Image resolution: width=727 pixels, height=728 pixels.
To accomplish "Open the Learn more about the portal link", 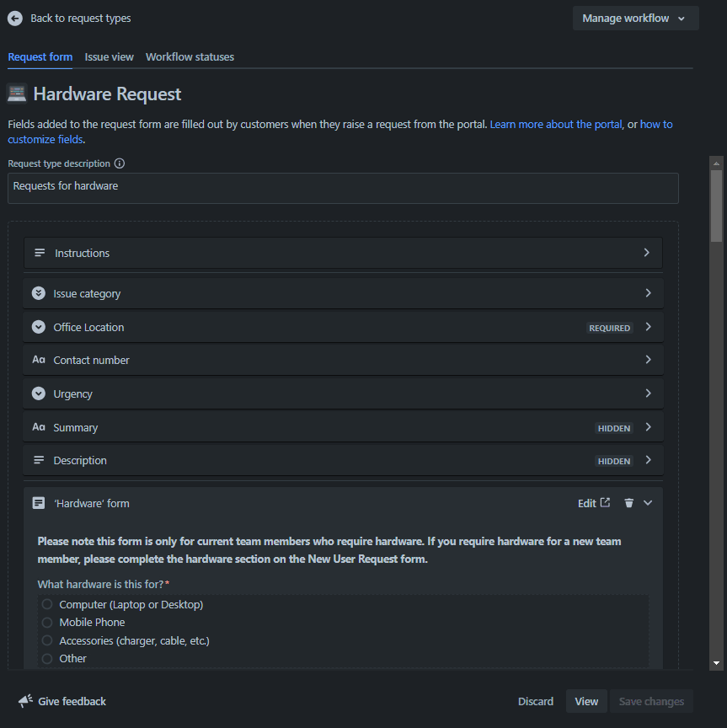I will click(556, 125).
